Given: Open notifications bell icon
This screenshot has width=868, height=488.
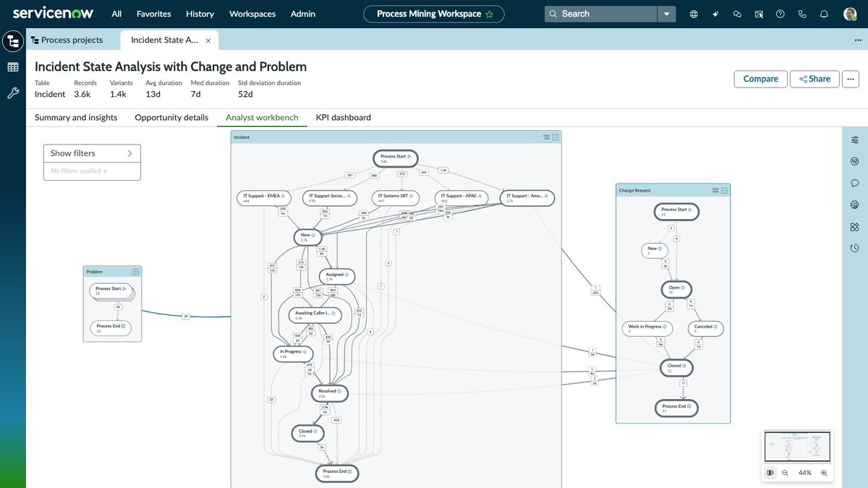Looking at the screenshot, I should click(x=824, y=14).
